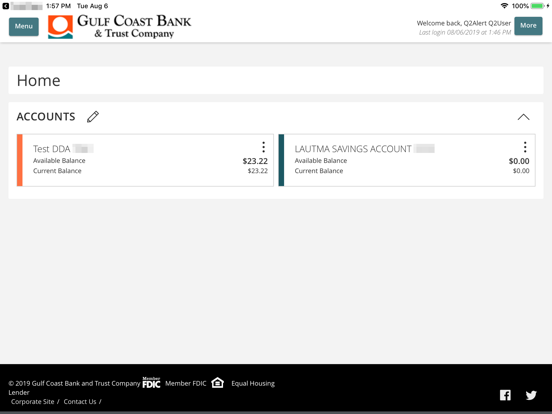Click the Last login timestamp text
552x414 pixels.
click(x=465, y=32)
